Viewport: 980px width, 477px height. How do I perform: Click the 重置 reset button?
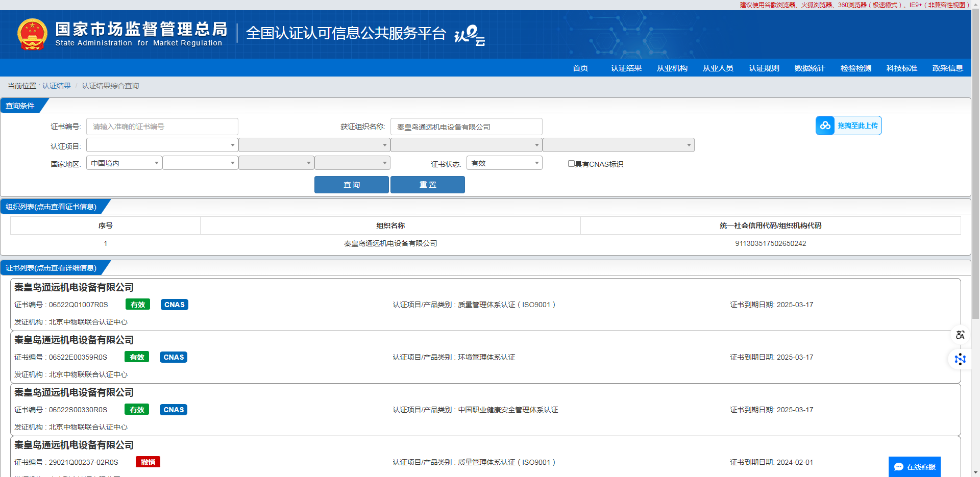tap(428, 185)
